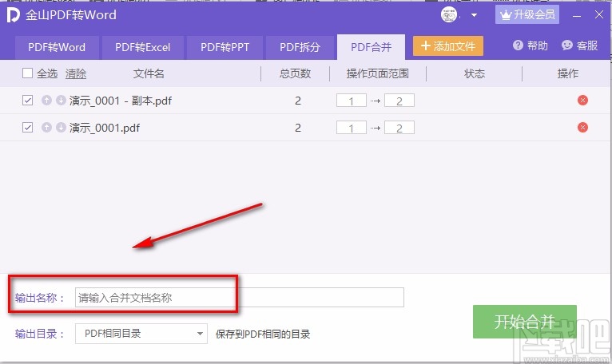Click start page field for 演示_0001 - 副本.pdf
Viewport: 612px width, 364px height.
[352, 101]
